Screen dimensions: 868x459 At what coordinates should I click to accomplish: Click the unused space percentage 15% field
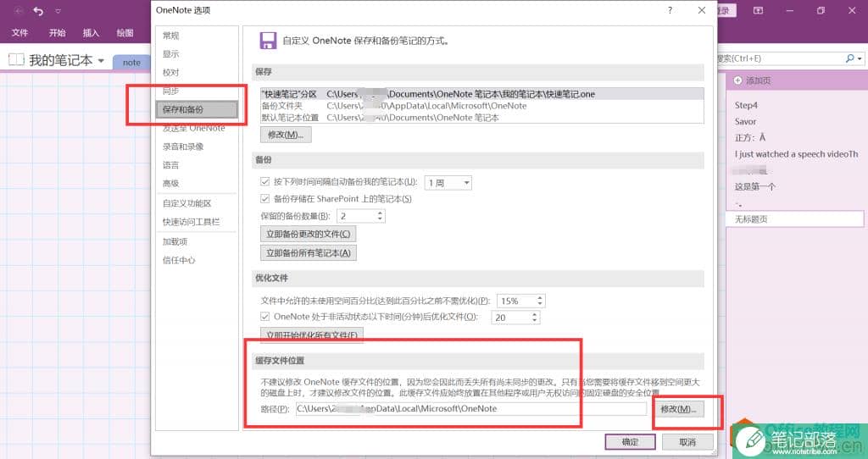[x=516, y=301]
